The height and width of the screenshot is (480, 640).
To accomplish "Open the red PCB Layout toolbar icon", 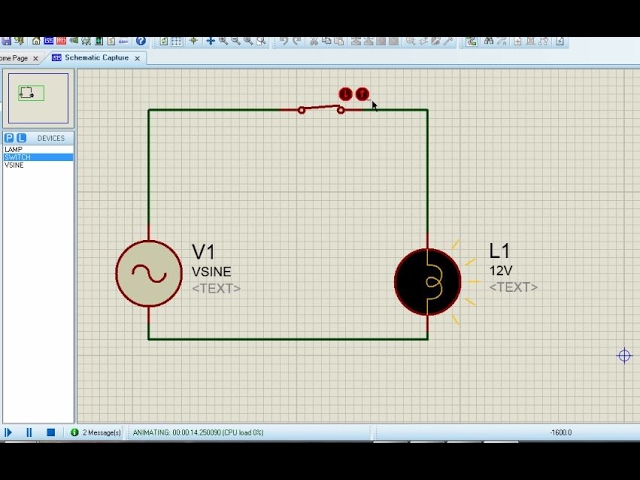I will click(x=61, y=41).
